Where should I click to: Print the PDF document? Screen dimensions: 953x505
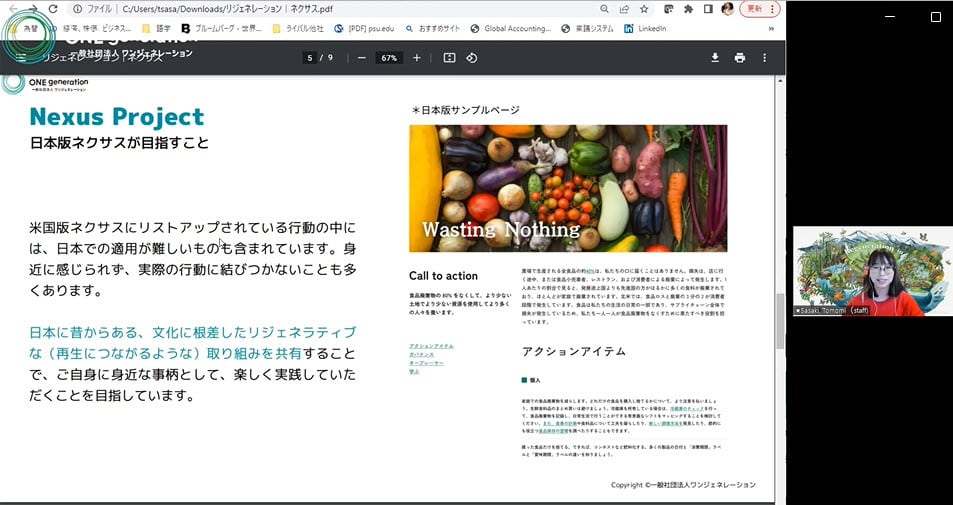[x=740, y=58]
